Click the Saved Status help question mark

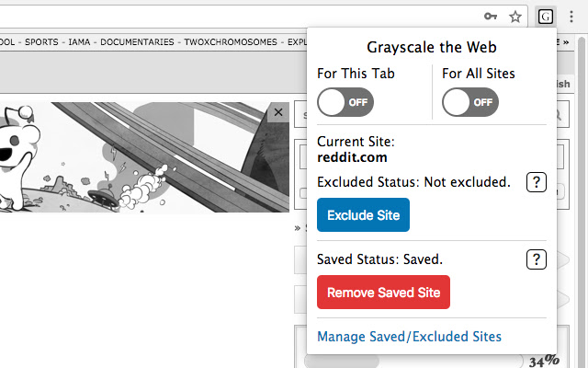pyautogui.click(x=537, y=259)
